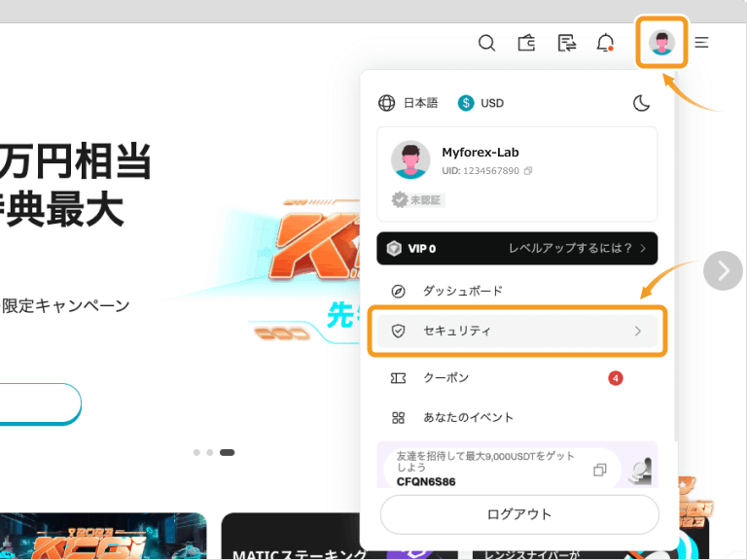Click the carousel next arrow button
The height and width of the screenshot is (560, 747).
[x=723, y=271]
